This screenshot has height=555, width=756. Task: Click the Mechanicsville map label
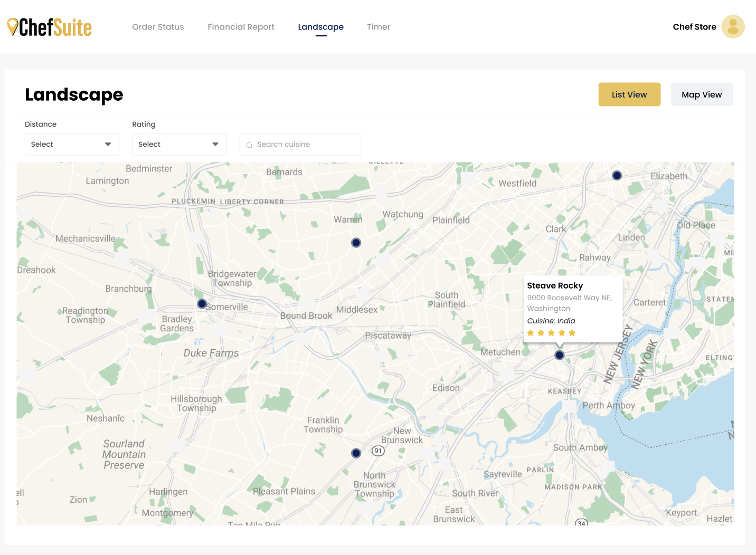coord(86,238)
